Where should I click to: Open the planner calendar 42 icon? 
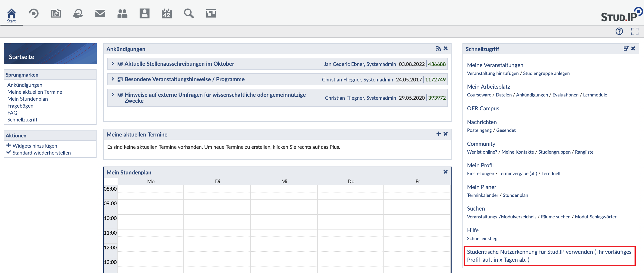pos(167,13)
